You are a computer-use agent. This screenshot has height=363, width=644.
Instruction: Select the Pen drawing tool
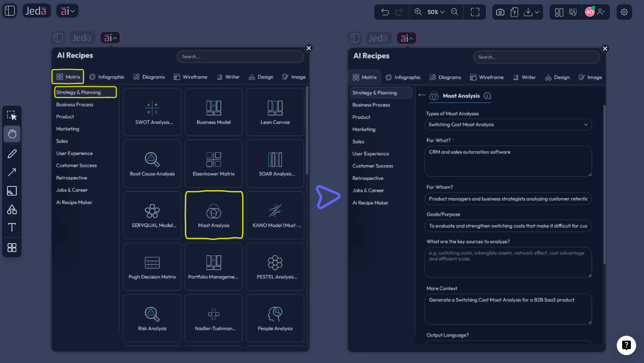[x=12, y=154]
